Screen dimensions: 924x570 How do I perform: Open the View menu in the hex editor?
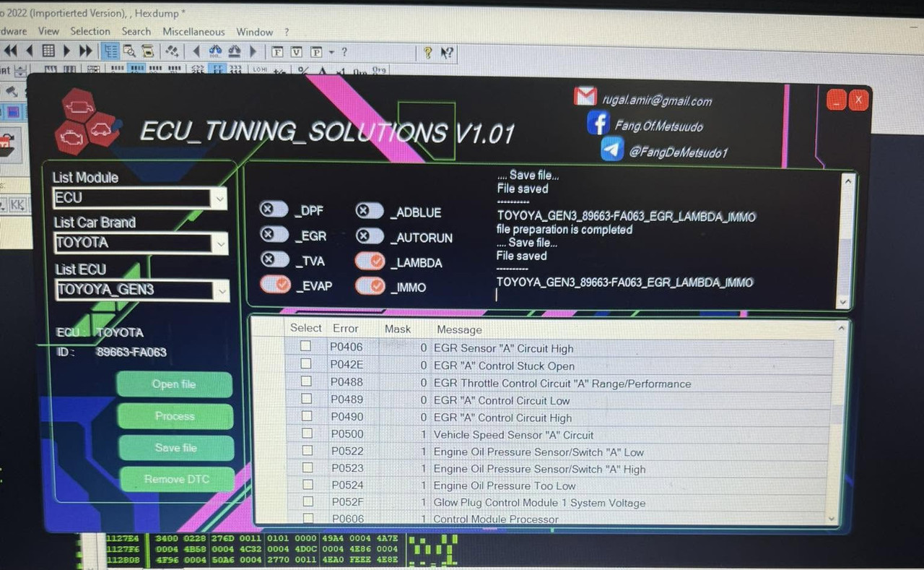(48, 31)
